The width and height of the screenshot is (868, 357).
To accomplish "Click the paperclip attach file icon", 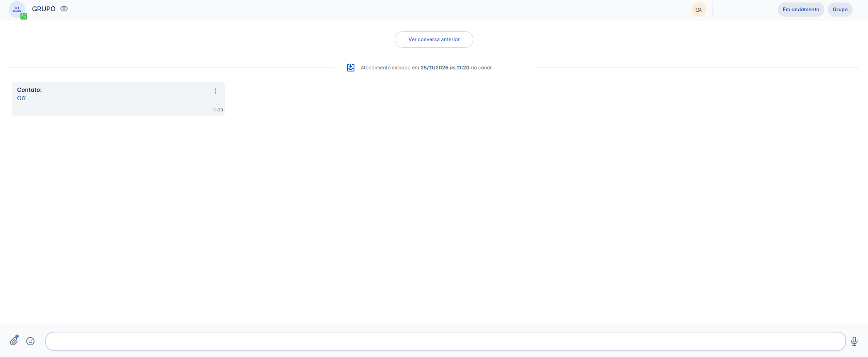I will [14, 341].
